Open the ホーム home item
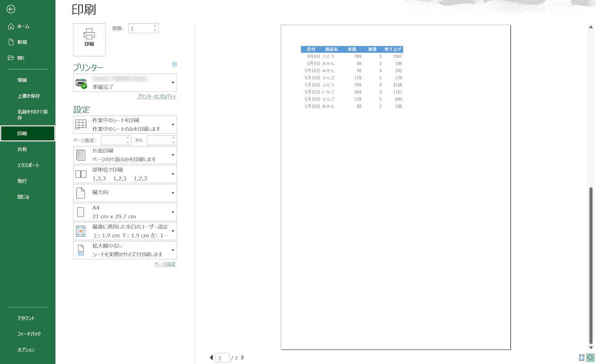The height and width of the screenshot is (364, 596). pos(23,26)
